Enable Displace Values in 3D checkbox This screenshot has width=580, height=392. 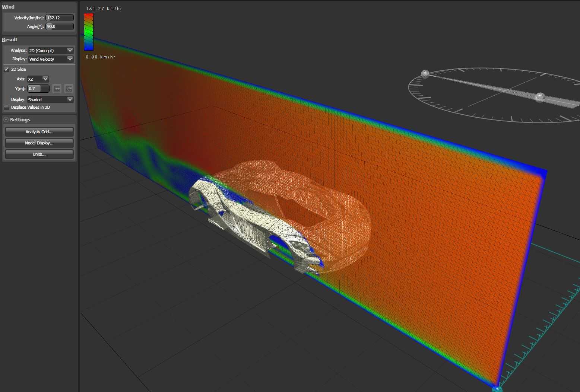tap(6, 107)
